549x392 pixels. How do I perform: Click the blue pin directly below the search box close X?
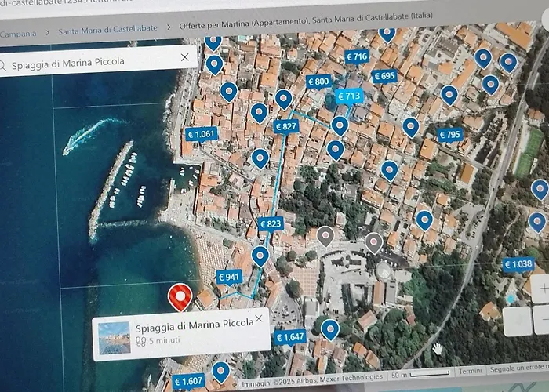coord(214,65)
